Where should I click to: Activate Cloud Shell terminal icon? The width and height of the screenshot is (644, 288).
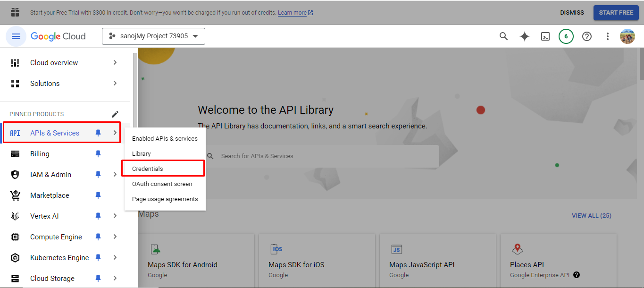click(545, 36)
